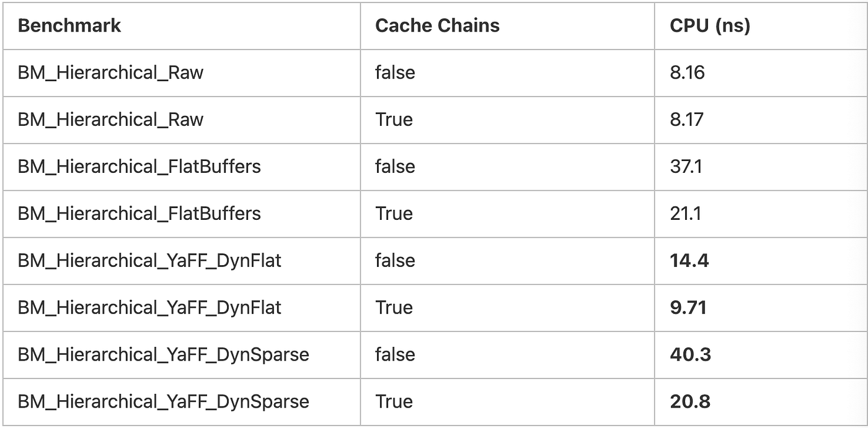Viewport: 868px width, 428px height.
Task: Select the bold 20.8 value
Action: point(690,402)
